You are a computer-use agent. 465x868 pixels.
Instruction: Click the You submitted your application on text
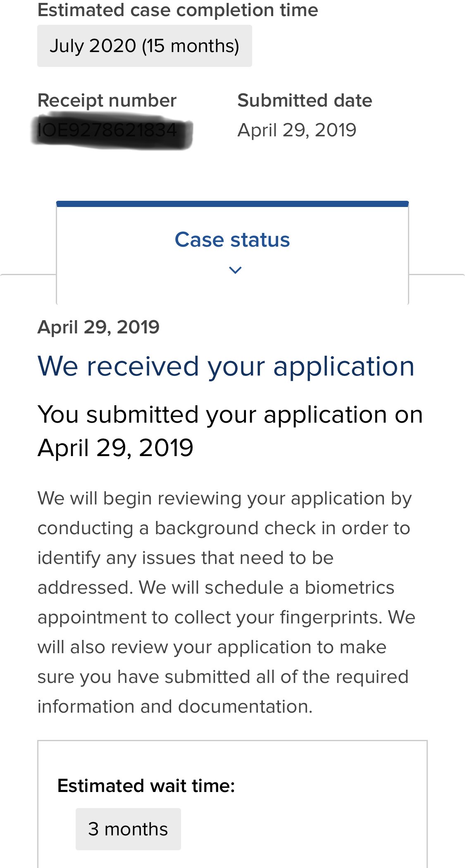230,414
